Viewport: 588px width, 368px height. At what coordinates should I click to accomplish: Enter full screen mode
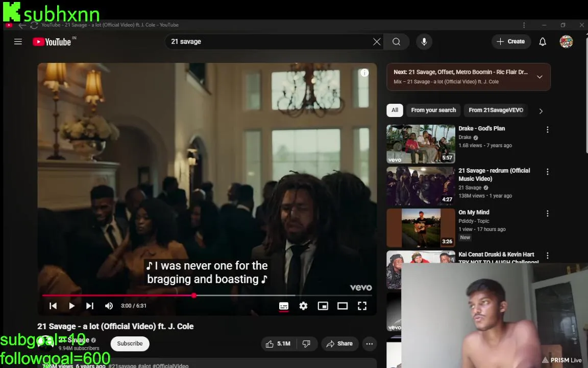[x=362, y=306]
